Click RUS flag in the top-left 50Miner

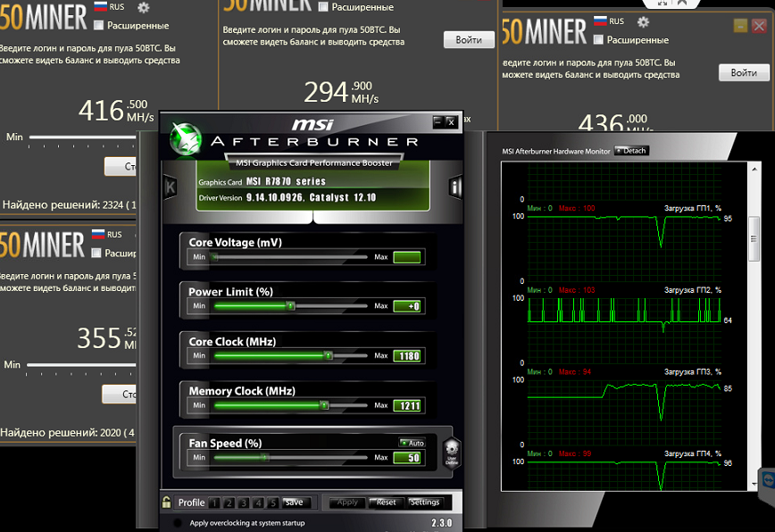[x=101, y=6]
